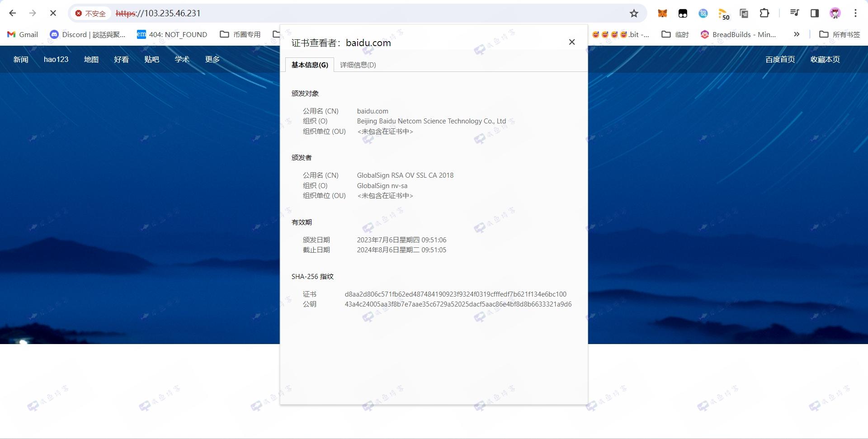The width and height of the screenshot is (868, 439).
Task: Open the Extensions puzzle-piece menu
Action: coord(764,13)
